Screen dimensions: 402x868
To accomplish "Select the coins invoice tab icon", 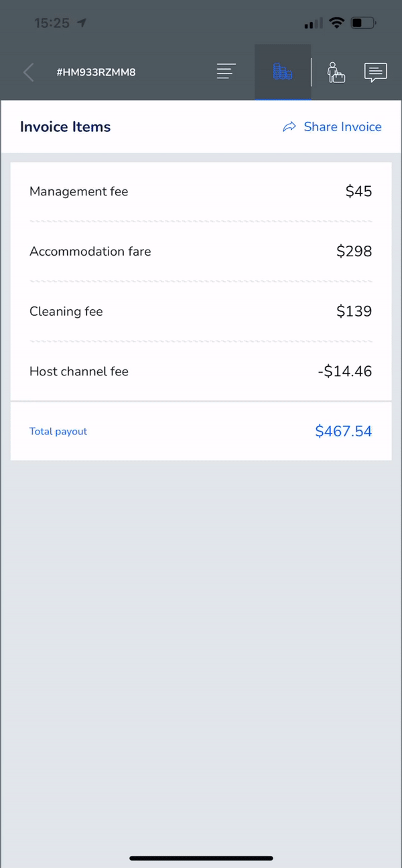I will click(282, 72).
